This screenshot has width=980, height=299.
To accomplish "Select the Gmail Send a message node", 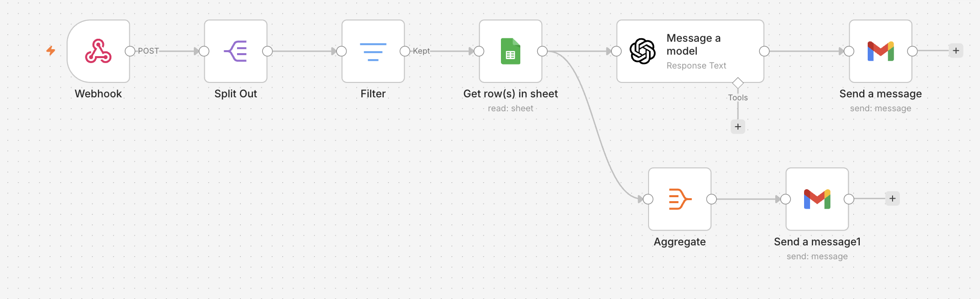I will [881, 51].
